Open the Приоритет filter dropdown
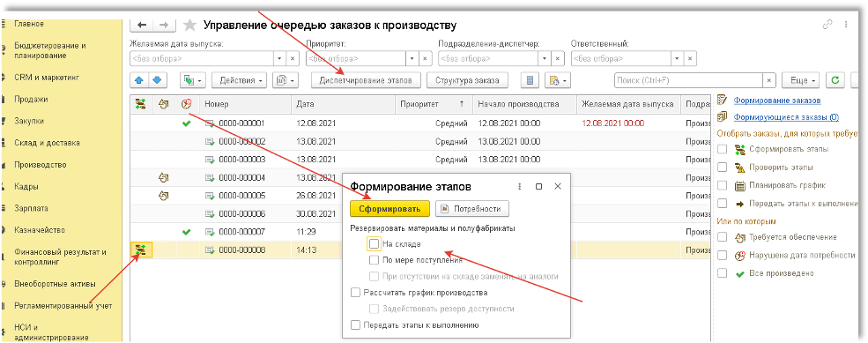 click(412, 58)
